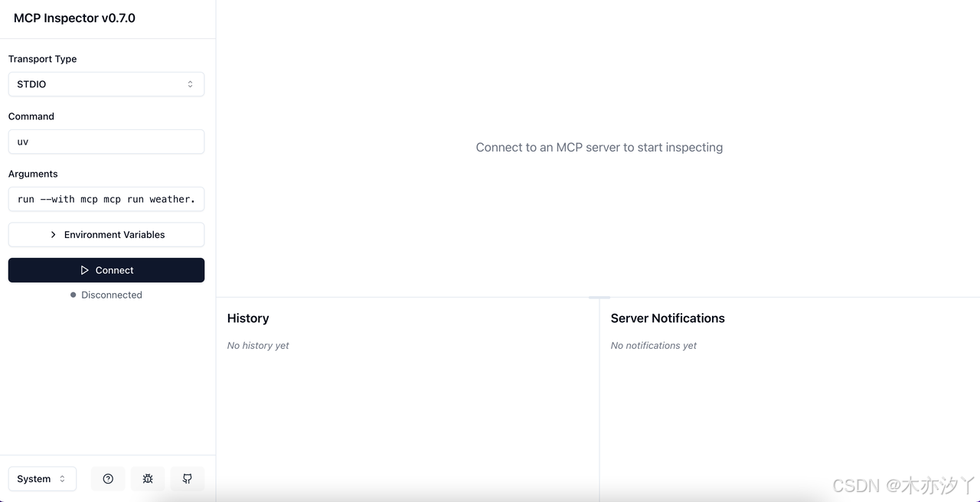Open the bug report debugging icon
Viewport: 980px width, 502px height.
148,479
